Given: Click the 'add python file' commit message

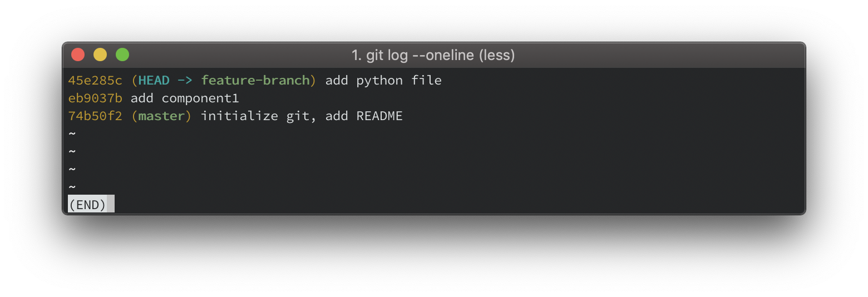Looking at the screenshot, I should (383, 81).
